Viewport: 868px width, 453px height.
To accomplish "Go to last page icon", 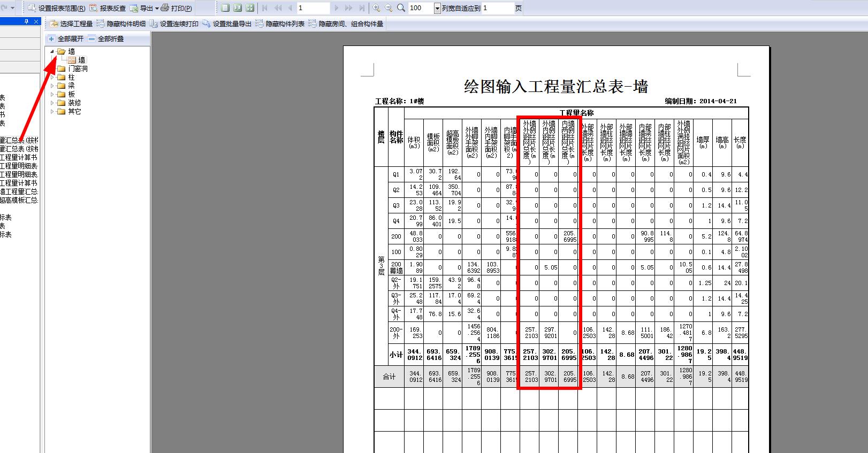I will [x=362, y=8].
